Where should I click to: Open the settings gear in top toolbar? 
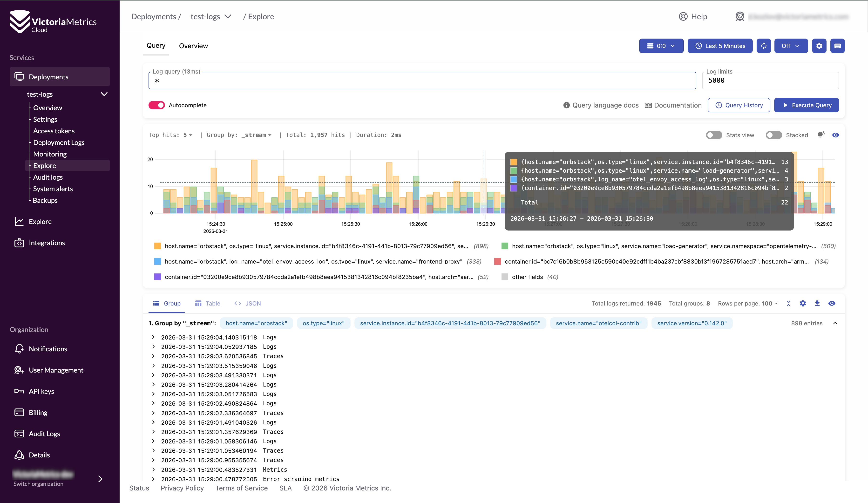[819, 46]
